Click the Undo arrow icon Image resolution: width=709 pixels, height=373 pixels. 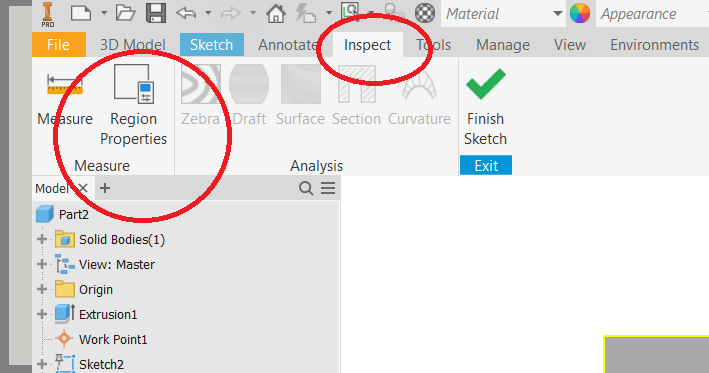click(186, 13)
